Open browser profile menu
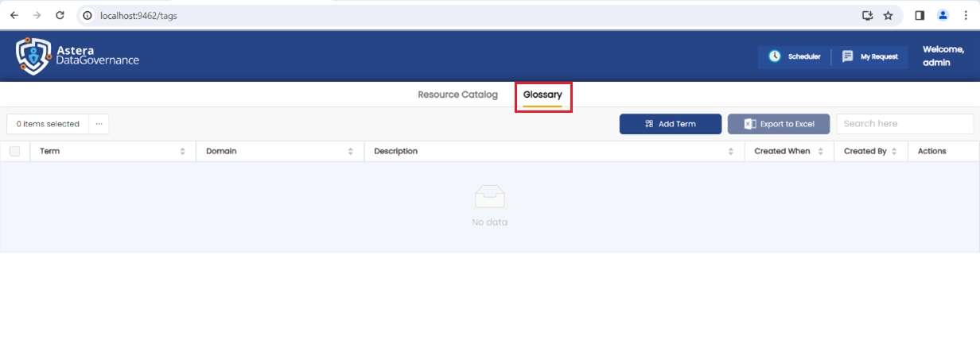This screenshot has width=980, height=344. click(943, 15)
